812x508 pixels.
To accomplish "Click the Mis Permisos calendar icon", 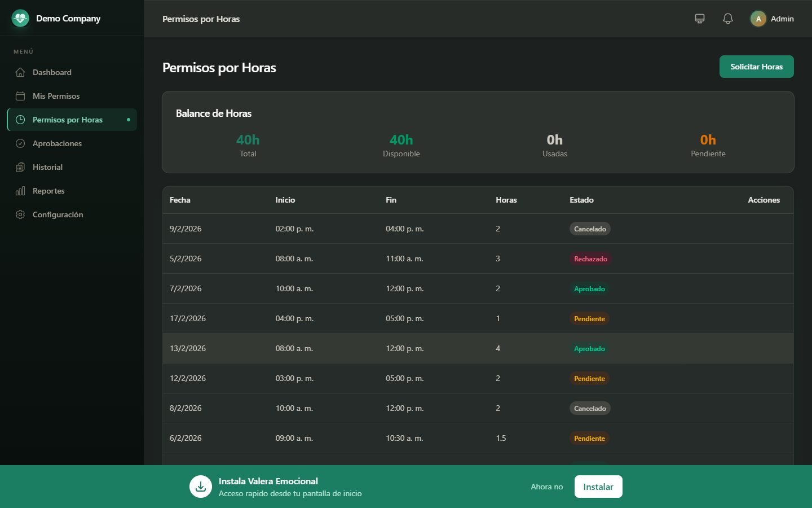I will tap(20, 96).
